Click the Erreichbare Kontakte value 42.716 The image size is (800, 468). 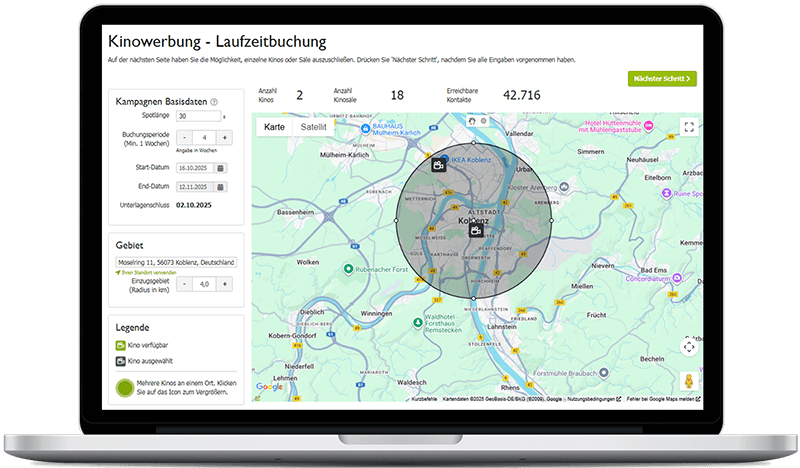pyautogui.click(x=521, y=95)
